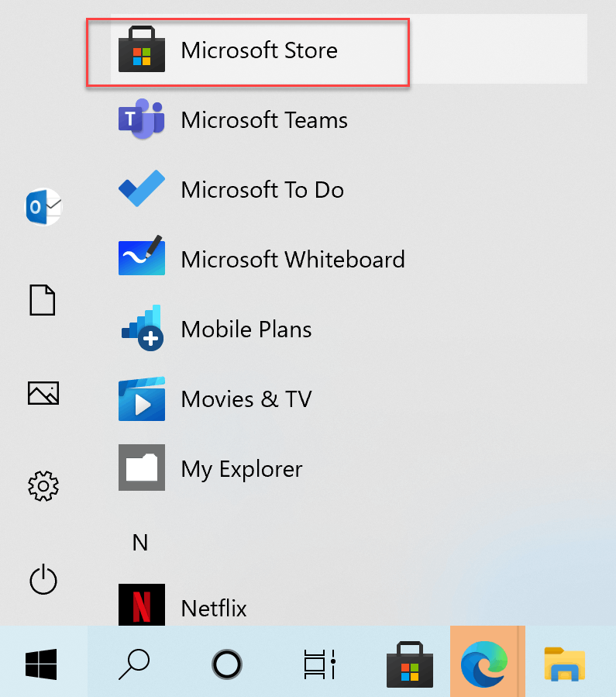The image size is (616, 697).
Task: Click the Power button in the sidebar
Action: (x=43, y=578)
